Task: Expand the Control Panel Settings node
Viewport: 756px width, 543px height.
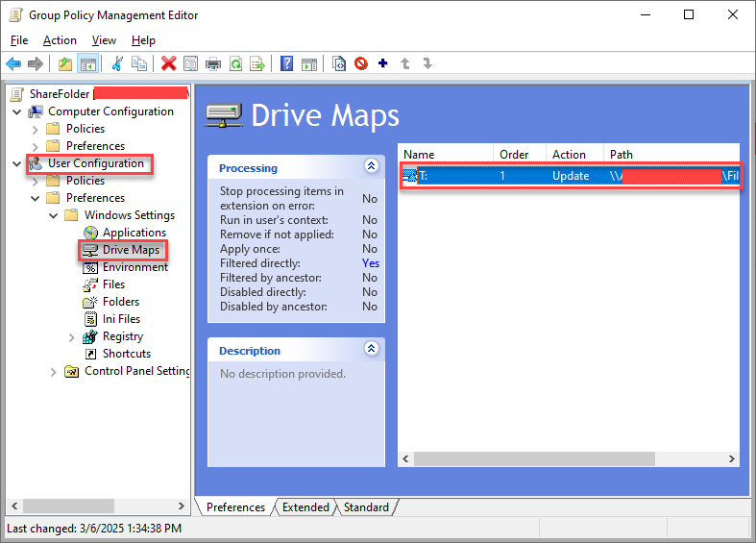Action: (x=54, y=372)
